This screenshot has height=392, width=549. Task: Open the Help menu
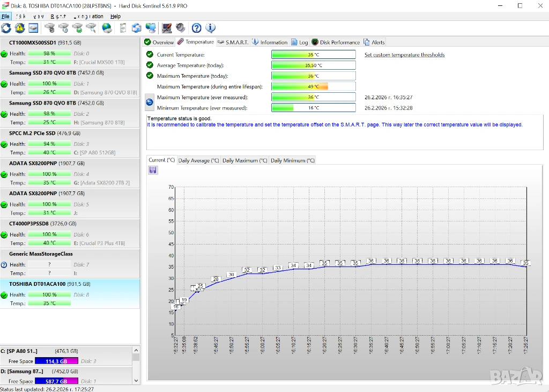[115, 17]
